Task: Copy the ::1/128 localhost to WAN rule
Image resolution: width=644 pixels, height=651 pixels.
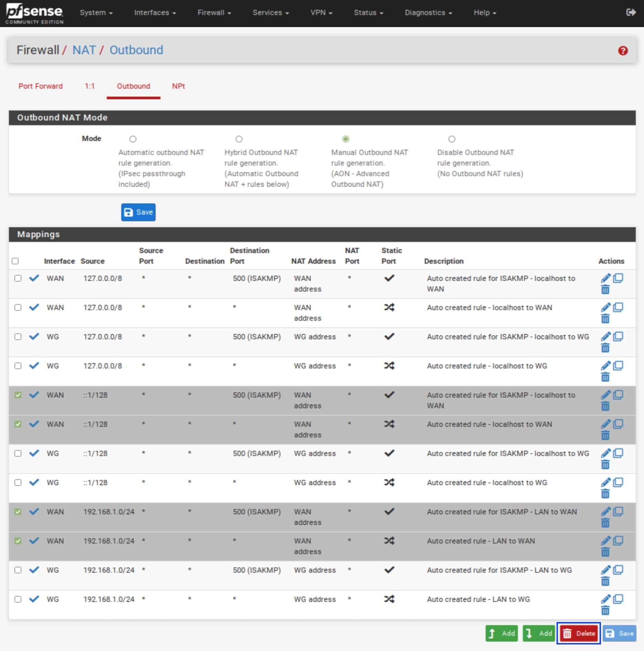Action: [x=618, y=424]
